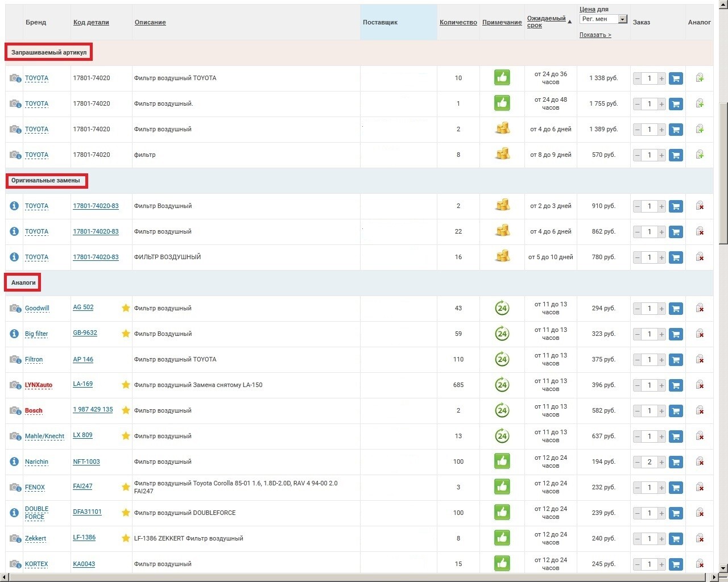Click the star beside LA-169
728x582 pixels.
(126, 385)
